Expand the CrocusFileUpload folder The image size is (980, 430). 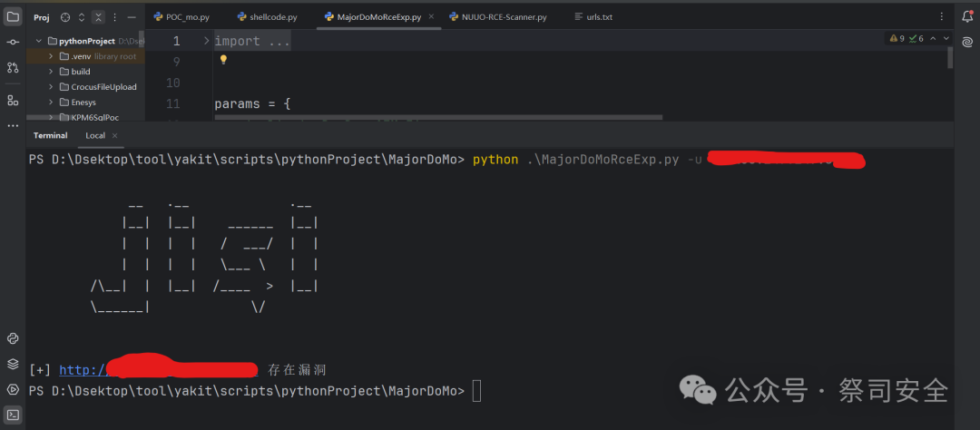[x=51, y=87]
